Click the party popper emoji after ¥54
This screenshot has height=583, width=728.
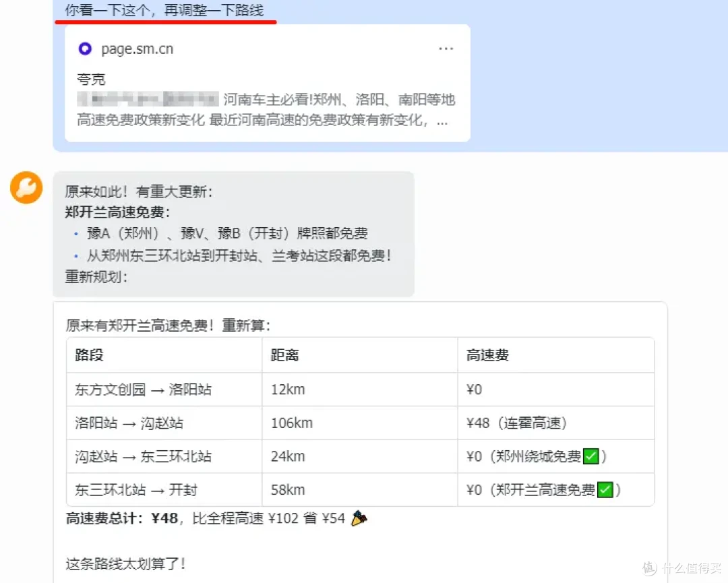(x=359, y=518)
